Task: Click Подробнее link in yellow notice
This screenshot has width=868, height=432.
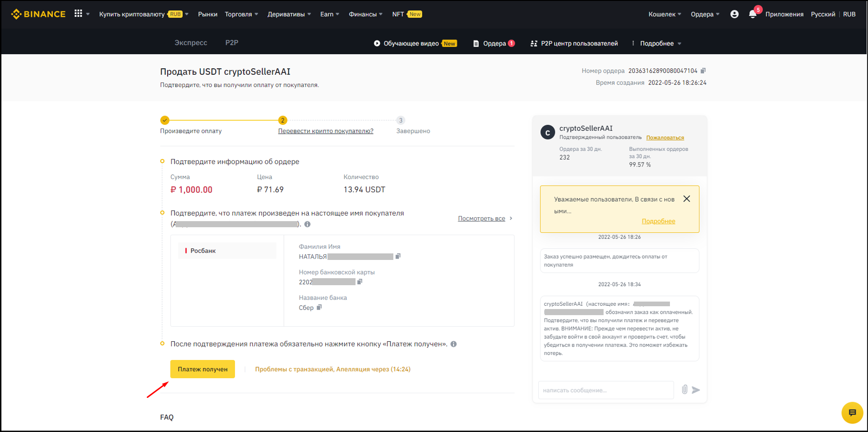Action: (658, 221)
